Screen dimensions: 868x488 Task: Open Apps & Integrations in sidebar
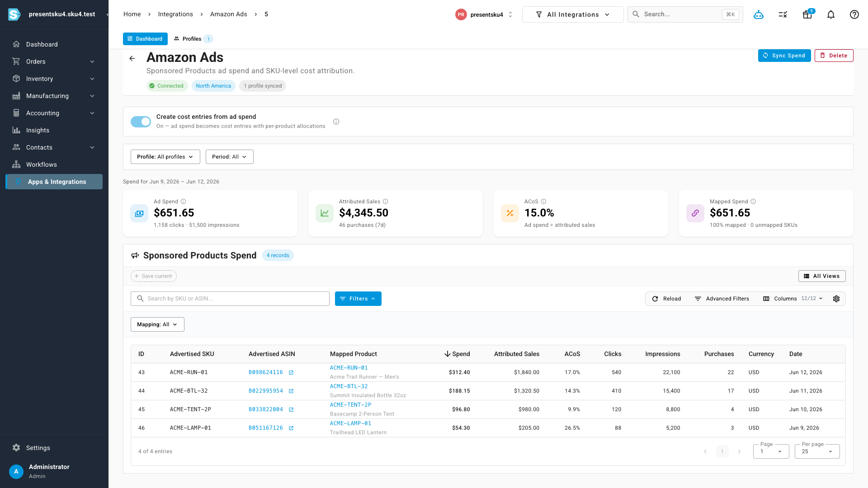(x=54, y=182)
